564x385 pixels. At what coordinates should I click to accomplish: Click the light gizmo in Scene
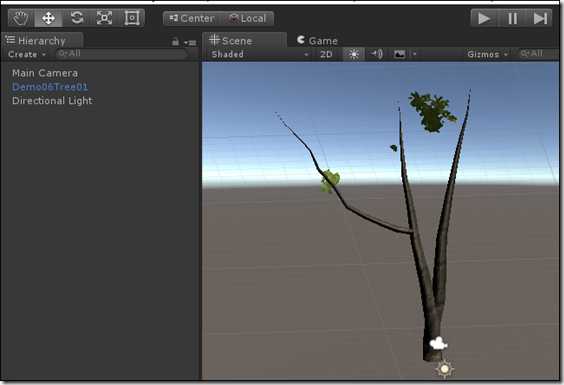pyautogui.click(x=445, y=369)
